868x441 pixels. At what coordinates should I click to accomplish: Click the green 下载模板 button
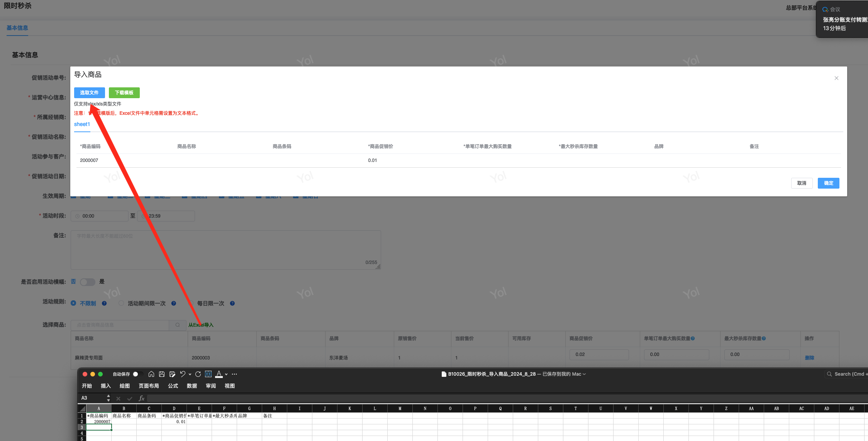click(124, 93)
